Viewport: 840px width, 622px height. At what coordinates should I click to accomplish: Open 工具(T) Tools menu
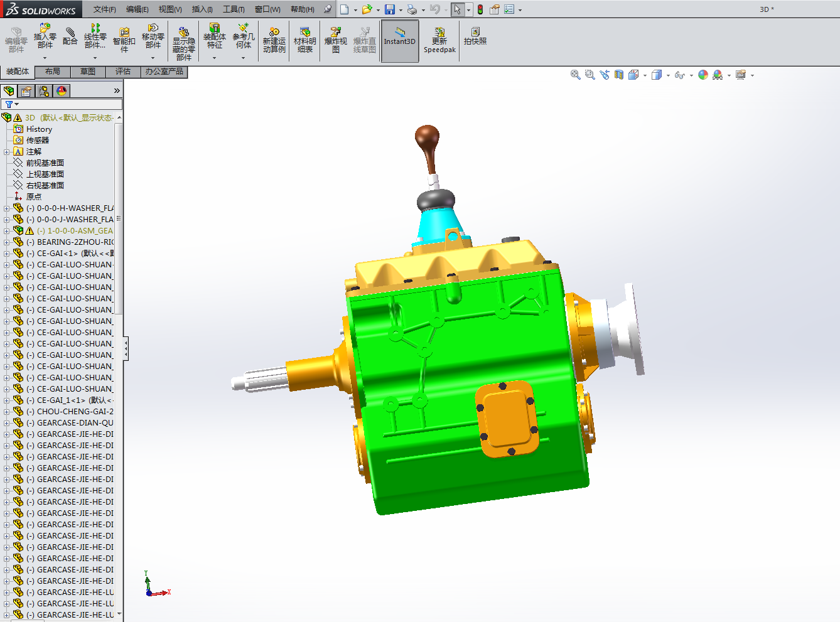[x=234, y=9]
